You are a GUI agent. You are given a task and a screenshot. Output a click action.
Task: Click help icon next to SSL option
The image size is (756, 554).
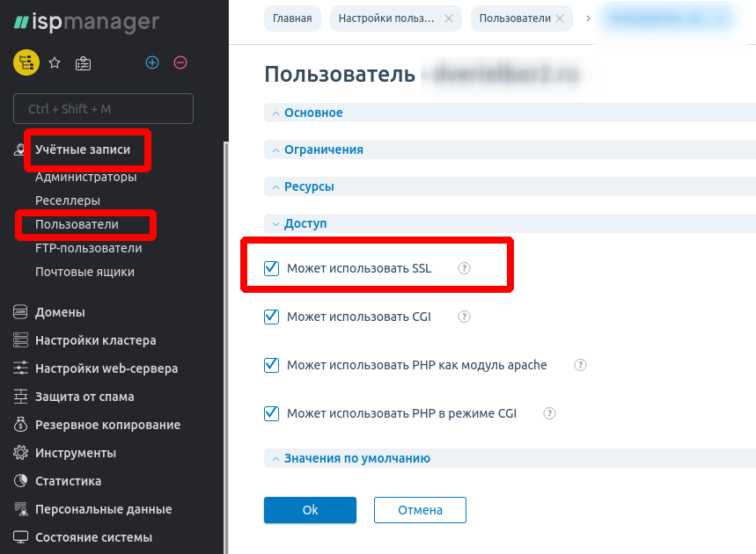465,268
